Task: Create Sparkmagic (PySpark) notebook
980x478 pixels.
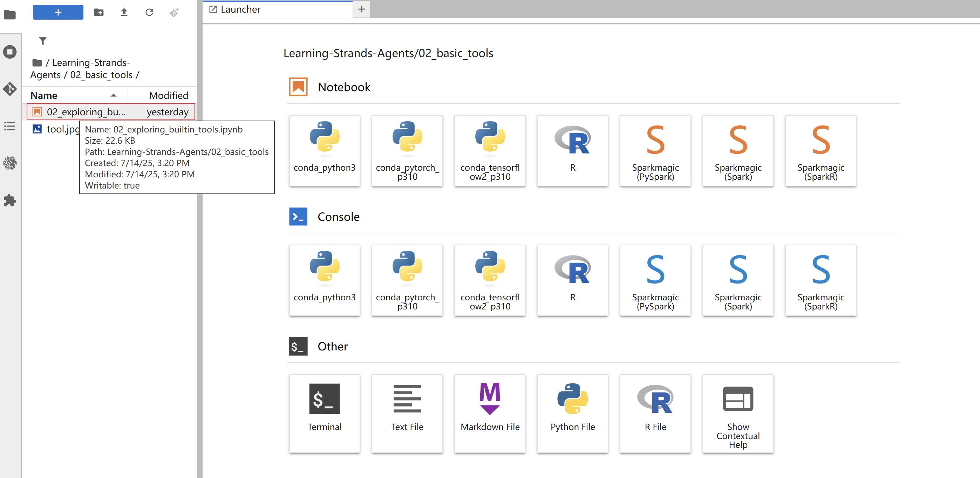Action: point(655,151)
